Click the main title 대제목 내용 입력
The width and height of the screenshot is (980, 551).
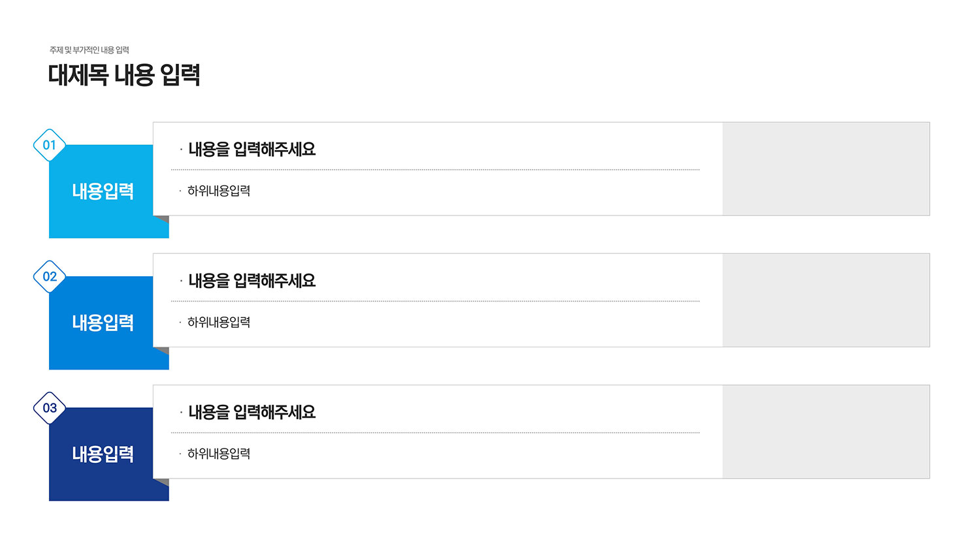[x=124, y=75]
